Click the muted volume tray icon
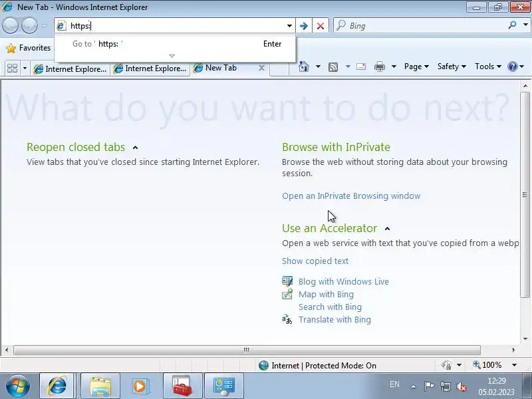 [462, 386]
